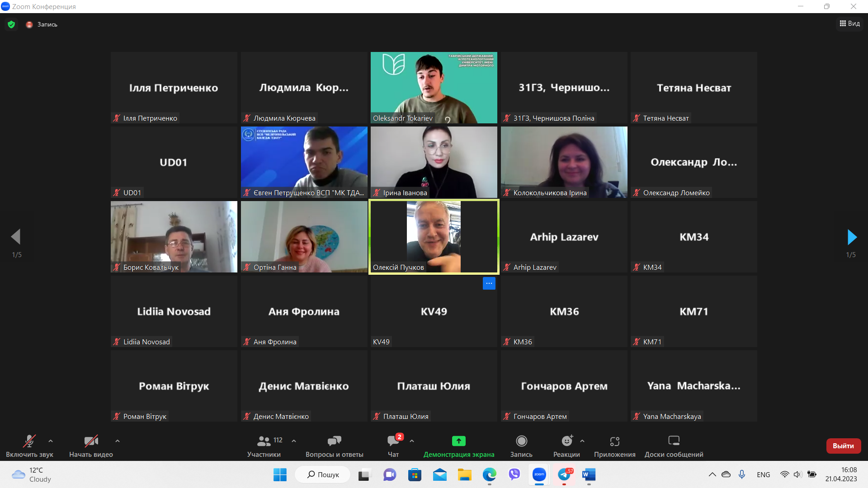Viewport: 868px width, 488px height.
Task: Open the blue more options button on KV49 tile
Action: (x=489, y=283)
